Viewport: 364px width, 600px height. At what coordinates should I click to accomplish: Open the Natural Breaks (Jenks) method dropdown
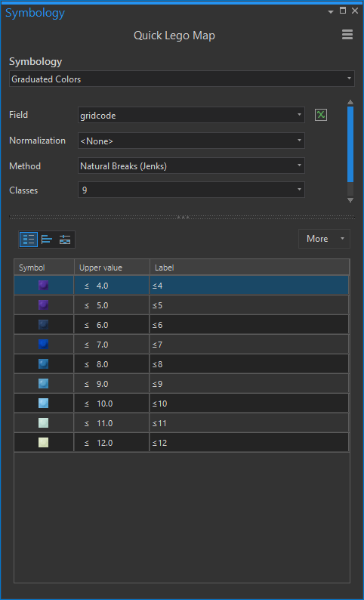[x=191, y=165]
